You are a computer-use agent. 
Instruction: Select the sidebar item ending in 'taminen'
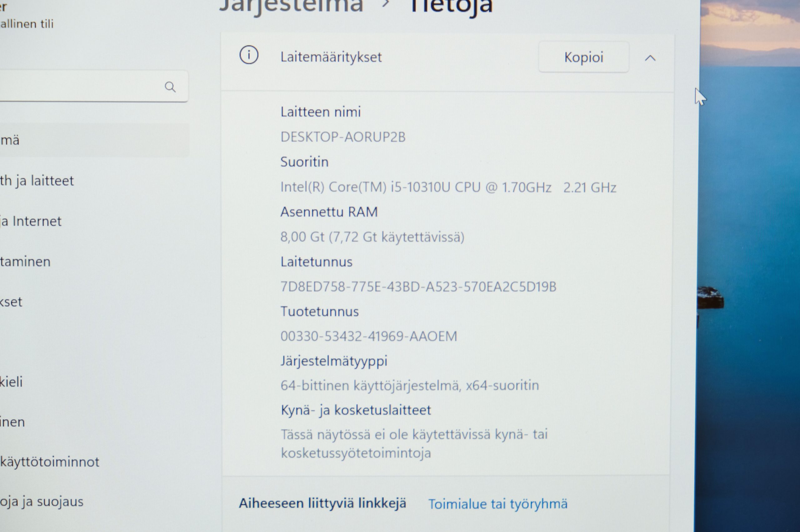click(x=25, y=262)
